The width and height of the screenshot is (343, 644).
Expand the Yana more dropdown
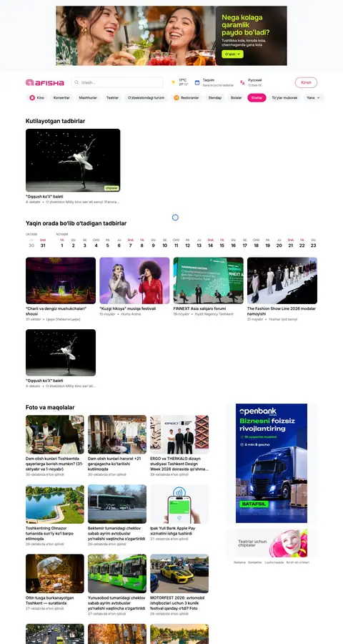point(314,98)
